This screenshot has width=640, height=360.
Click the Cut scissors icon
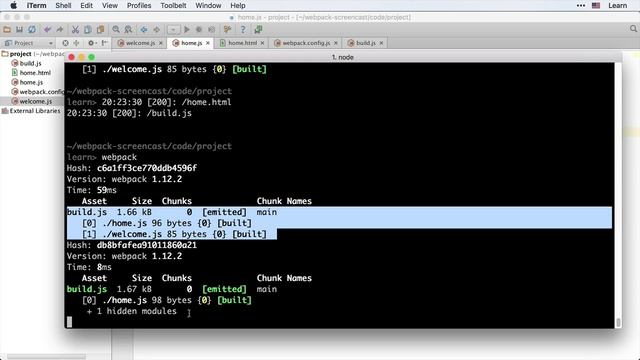coord(75,29)
